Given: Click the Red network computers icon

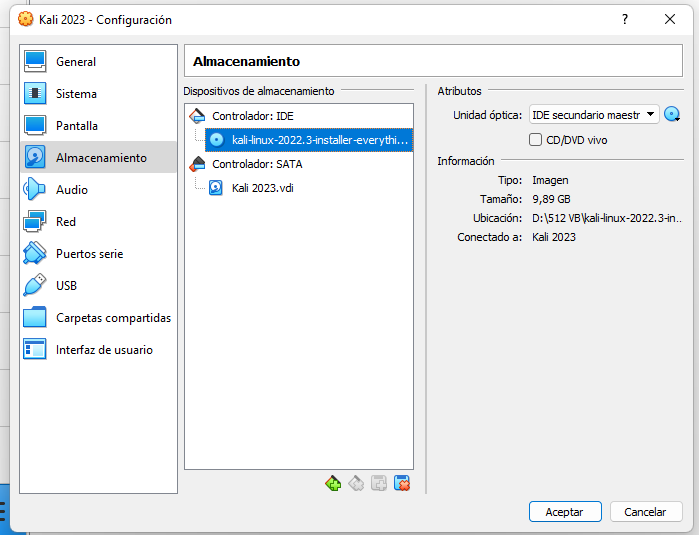Looking at the screenshot, I should point(35,222).
